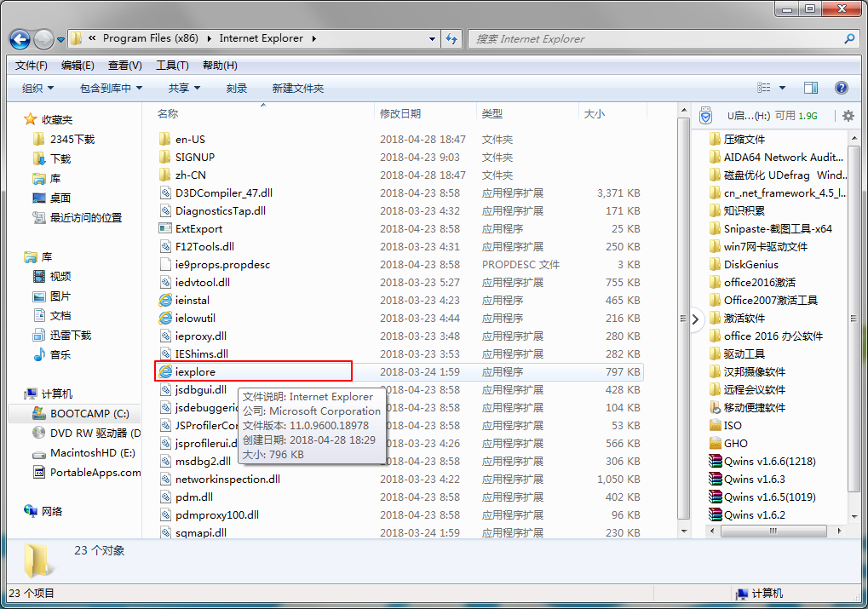
Task: Click the change view icon
Action: pyautogui.click(x=764, y=88)
